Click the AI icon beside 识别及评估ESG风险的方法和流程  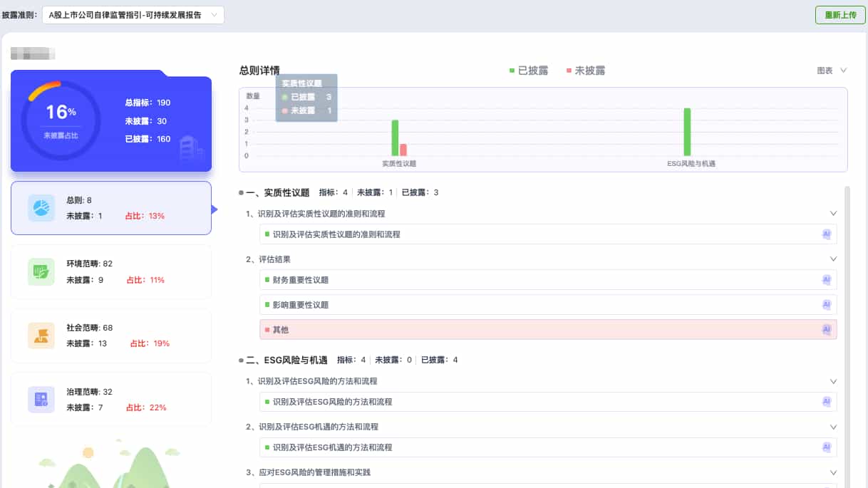(x=827, y=401)
